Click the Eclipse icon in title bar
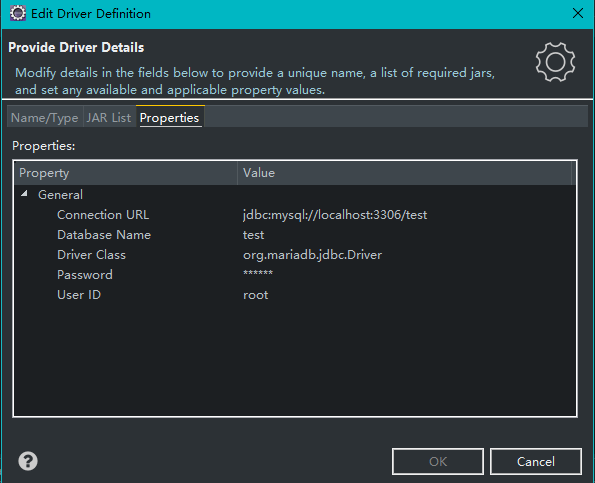This screenshot has height=483, width=595. pos(17,13)
